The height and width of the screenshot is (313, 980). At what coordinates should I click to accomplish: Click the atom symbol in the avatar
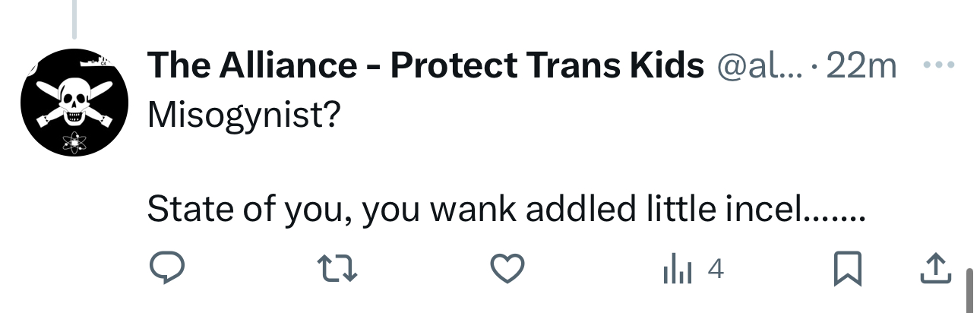tap(74, 141)
